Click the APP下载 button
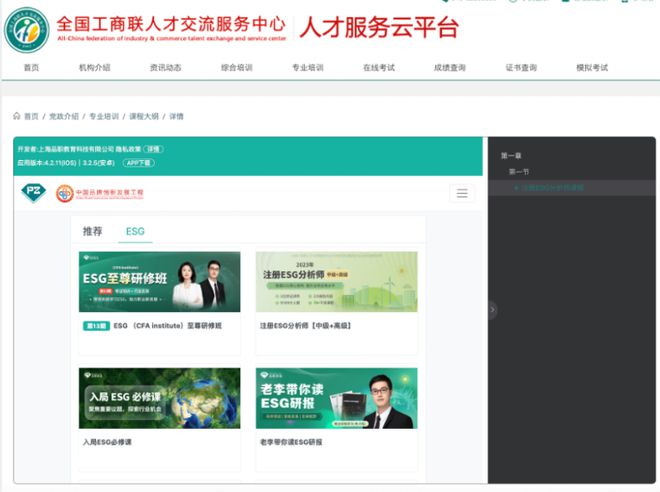The height and width of the screenshot is (492, 660). tap(138, 163)
